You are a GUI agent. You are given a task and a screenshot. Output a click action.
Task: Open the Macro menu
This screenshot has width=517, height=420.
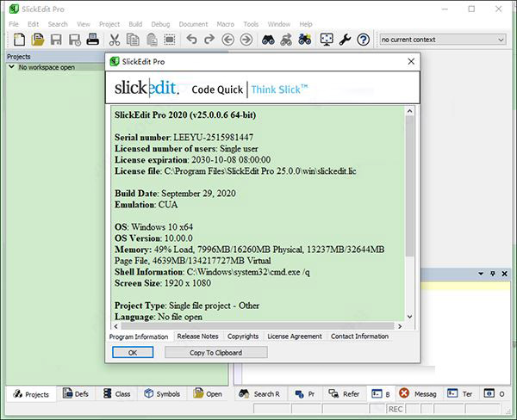point(225,24)
